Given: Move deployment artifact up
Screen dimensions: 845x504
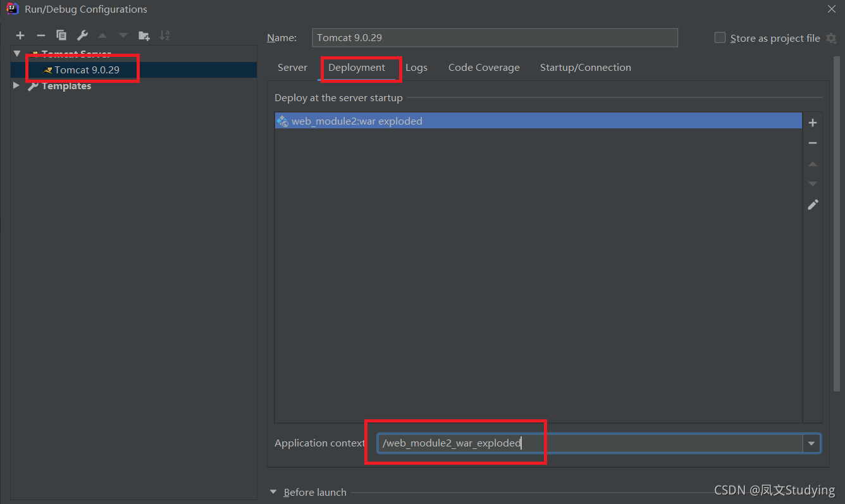Looking at the screenshot, I should click(813, 164).
